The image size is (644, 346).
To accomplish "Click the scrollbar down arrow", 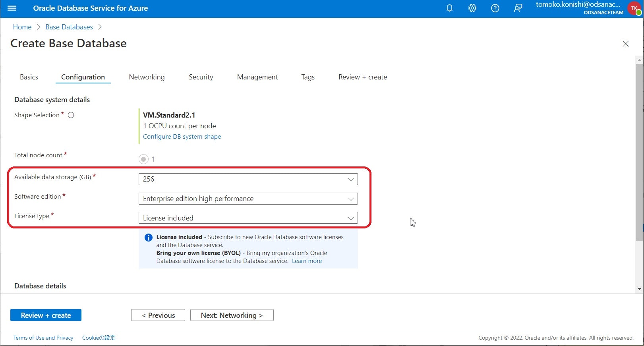I will pos(639,289).
